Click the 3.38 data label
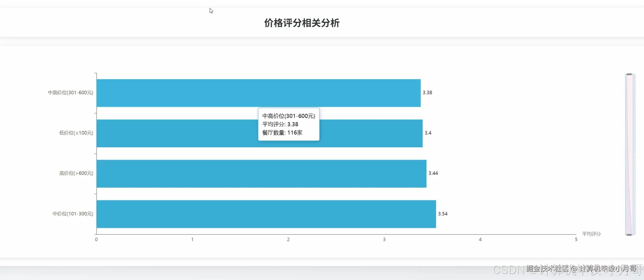Screen dimensions: 644x280 click(x=427, y=92)
